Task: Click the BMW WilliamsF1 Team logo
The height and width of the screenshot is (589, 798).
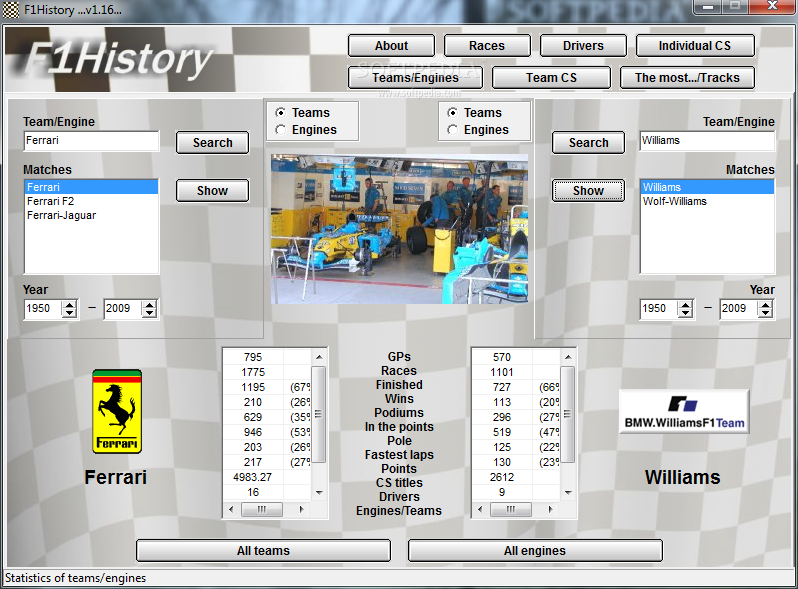Action: pos(683,411)
